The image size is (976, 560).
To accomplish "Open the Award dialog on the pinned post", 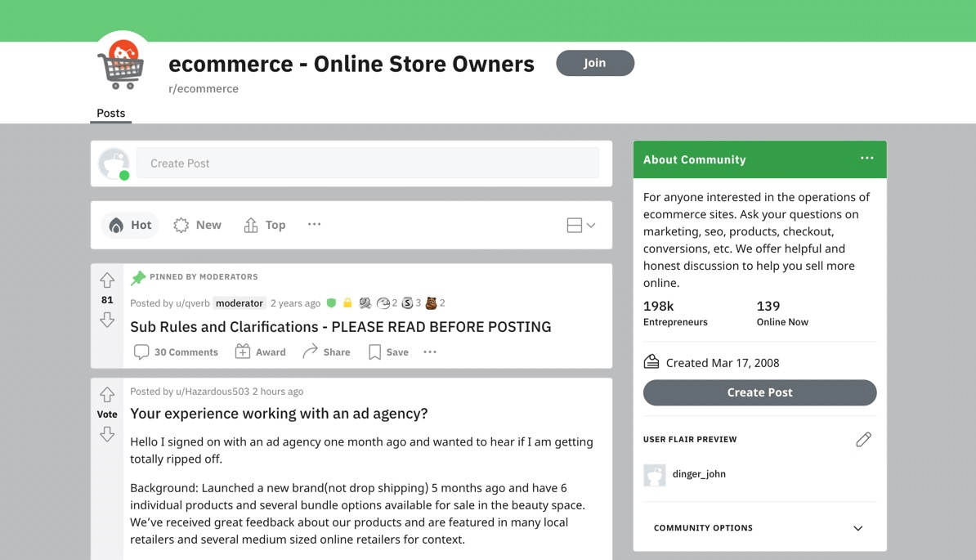I will (x=260, y=352).
